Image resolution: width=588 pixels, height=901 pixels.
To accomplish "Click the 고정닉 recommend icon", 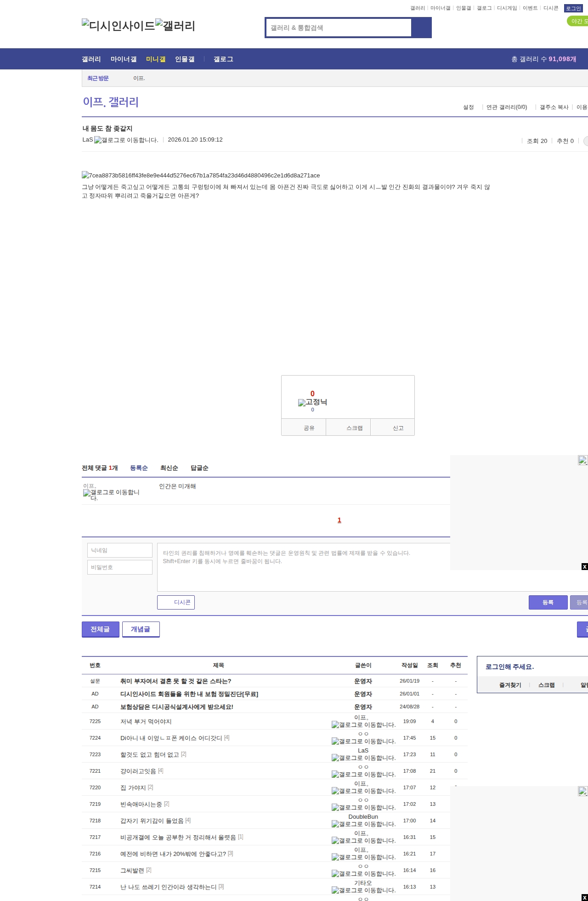I will pos(312,402).
